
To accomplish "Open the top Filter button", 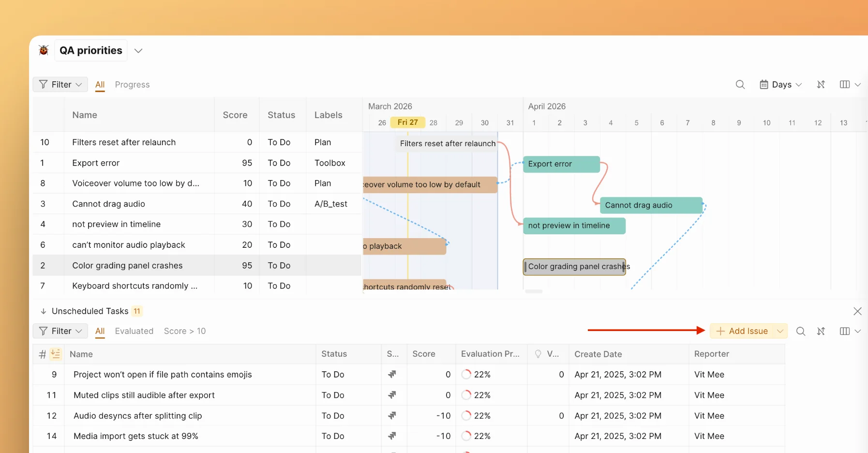I will (60, 85).
